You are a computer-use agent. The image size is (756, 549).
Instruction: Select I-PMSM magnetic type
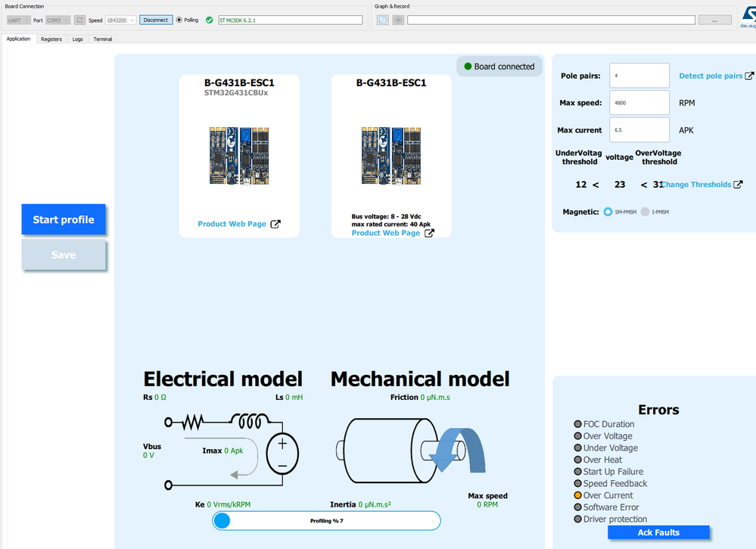pyautogui.click(x=645, y=212)
